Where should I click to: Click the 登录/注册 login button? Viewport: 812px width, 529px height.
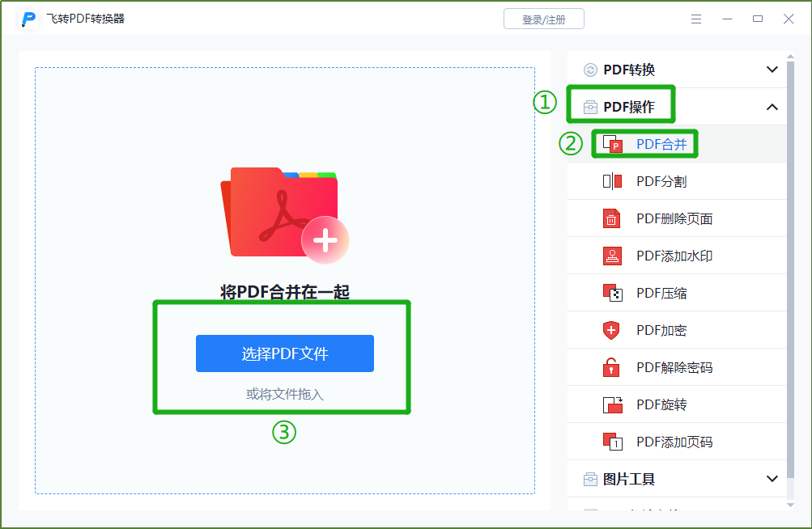pos(544,19)
